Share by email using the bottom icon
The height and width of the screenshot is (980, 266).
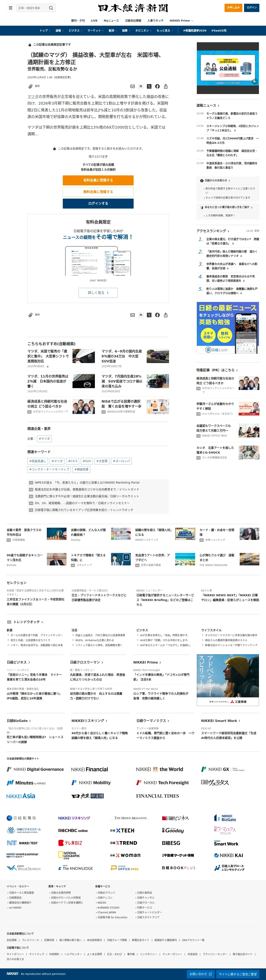click(132, 315)
